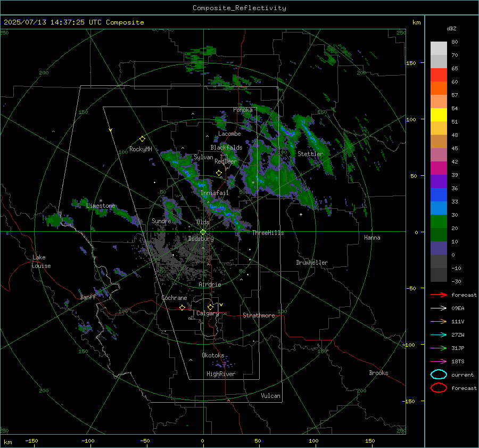This screenshot has width=479, height=448.
Task: Select the white 09EA arrow legend entry
Action: point(439,308)
